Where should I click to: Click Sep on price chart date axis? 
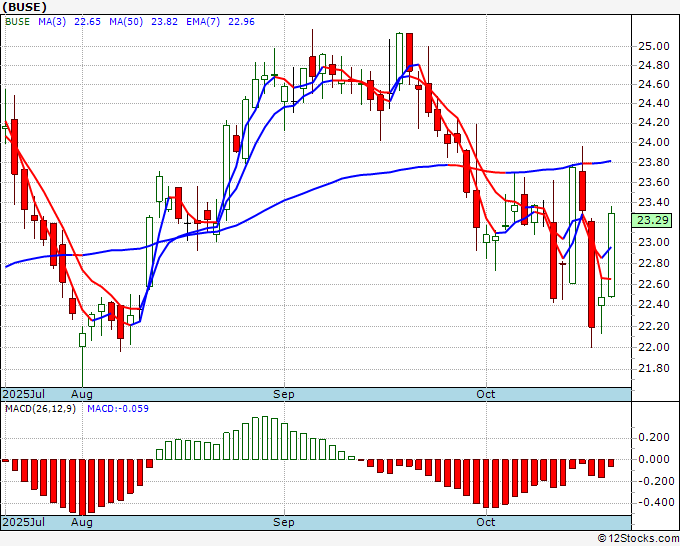pyautogui.click(x=284, y=394)
